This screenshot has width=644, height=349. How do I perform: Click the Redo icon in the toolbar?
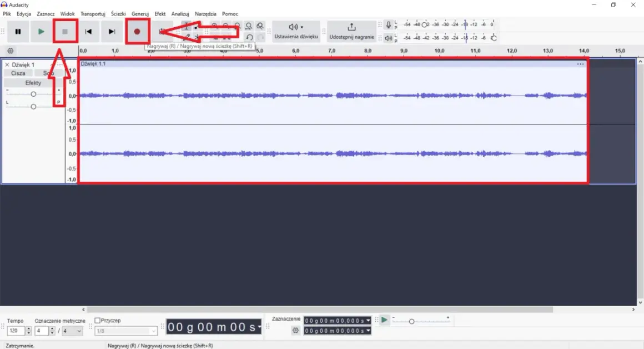point(260,37)
